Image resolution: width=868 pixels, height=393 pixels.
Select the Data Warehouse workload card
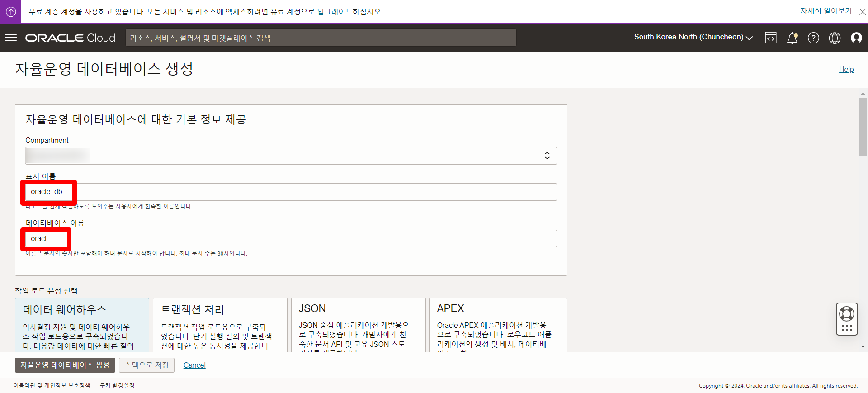(82, 325)
